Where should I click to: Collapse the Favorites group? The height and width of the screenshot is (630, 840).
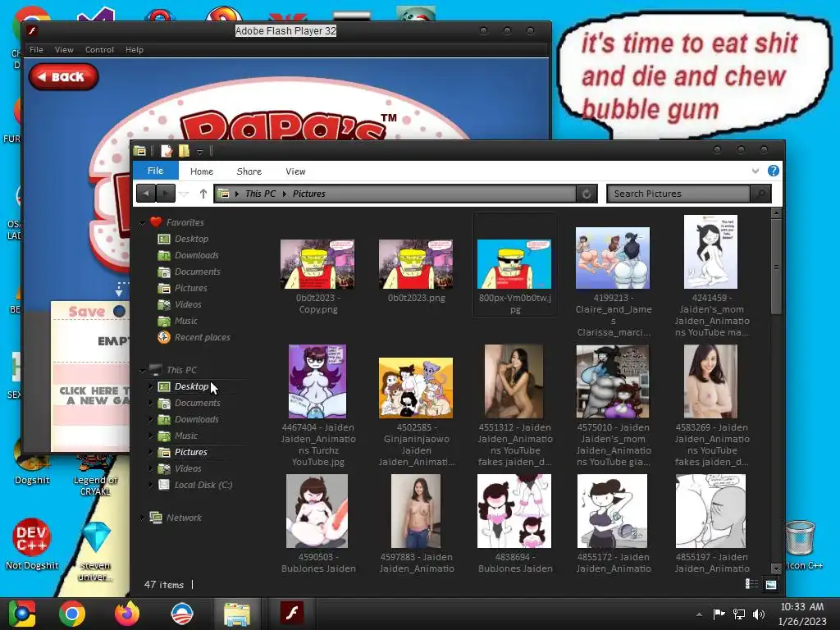pyautogui.click(x=143, y=222)
